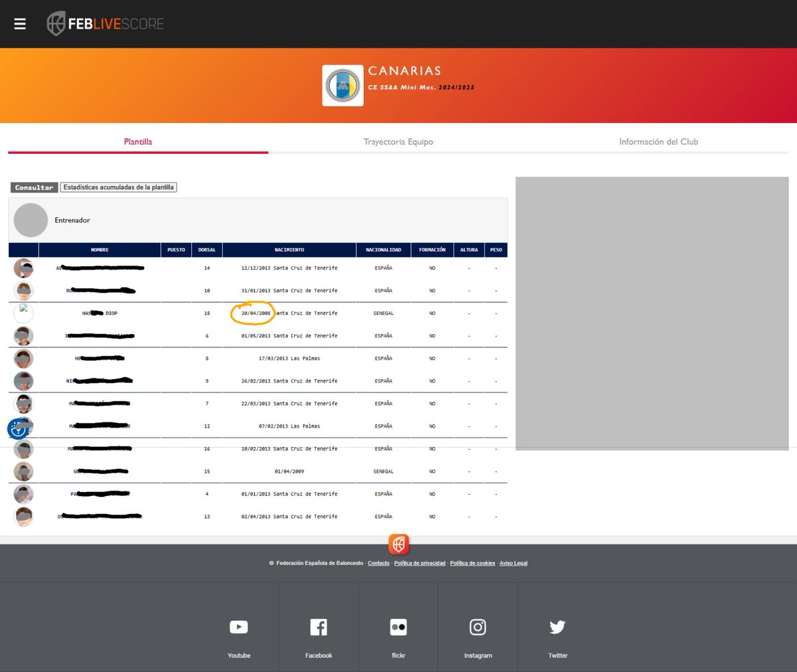
Task: Click dorsal number 12 cell
Action: (207, 426)
